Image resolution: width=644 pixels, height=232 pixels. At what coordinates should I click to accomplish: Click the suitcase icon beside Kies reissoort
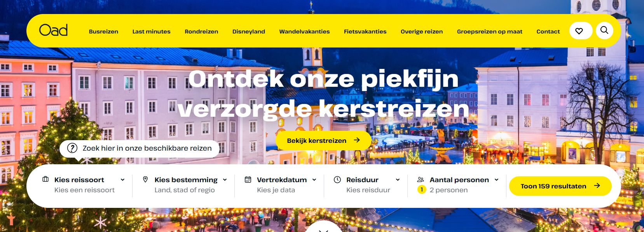coord(45,179)
